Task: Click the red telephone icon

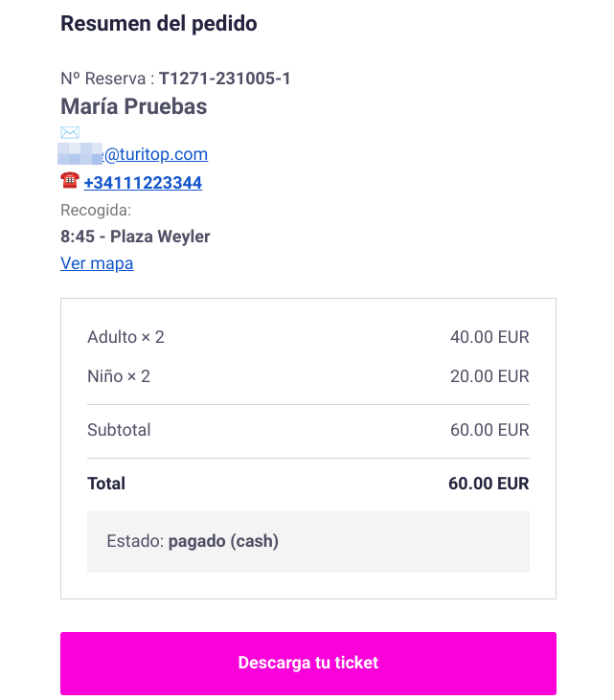Action: [x=70, y=180]
